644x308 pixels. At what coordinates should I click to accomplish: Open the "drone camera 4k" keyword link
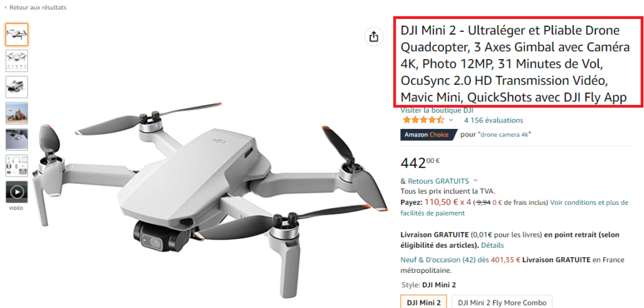pos(505,135)
